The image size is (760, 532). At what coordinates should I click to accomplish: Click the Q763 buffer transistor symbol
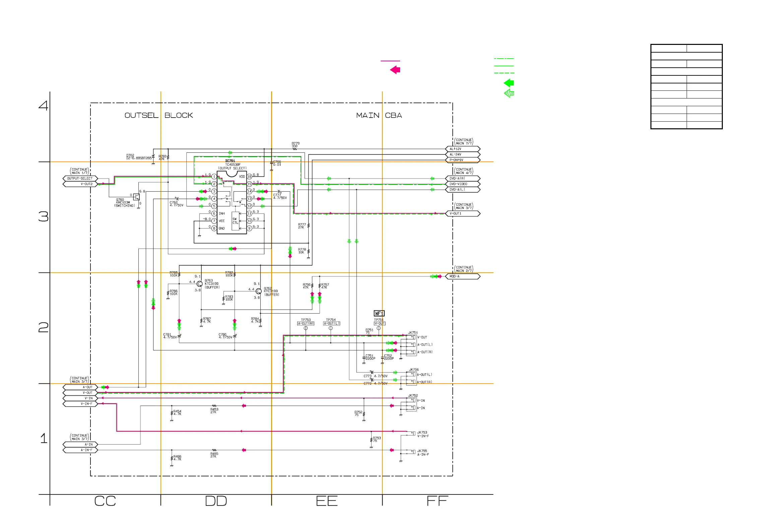point(200,284)
